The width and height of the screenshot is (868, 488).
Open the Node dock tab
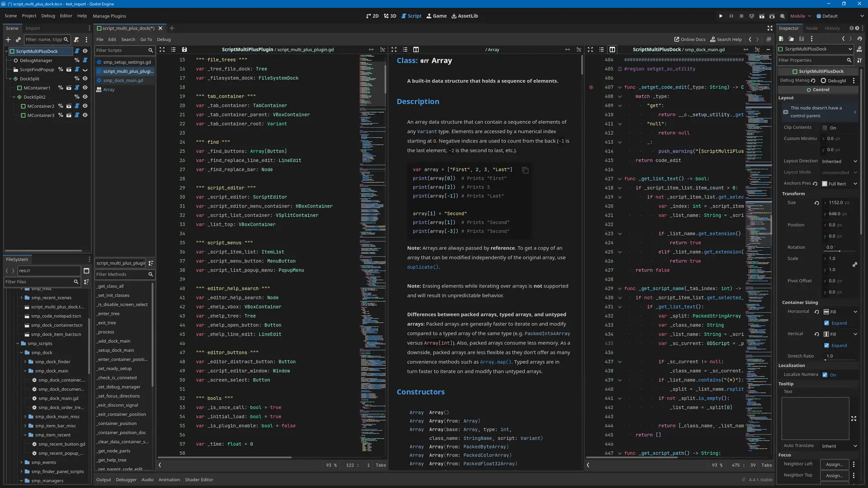[811, 28]
